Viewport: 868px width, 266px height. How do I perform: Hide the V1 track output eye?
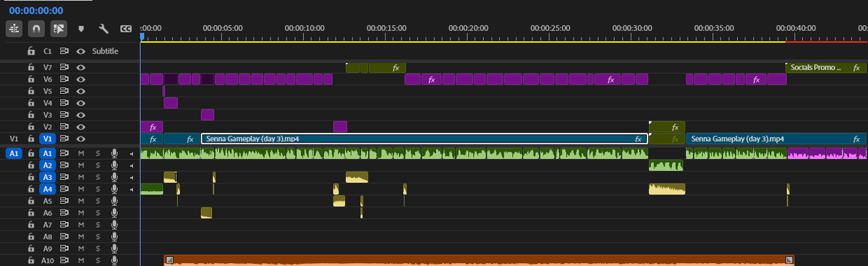(81, 138)
